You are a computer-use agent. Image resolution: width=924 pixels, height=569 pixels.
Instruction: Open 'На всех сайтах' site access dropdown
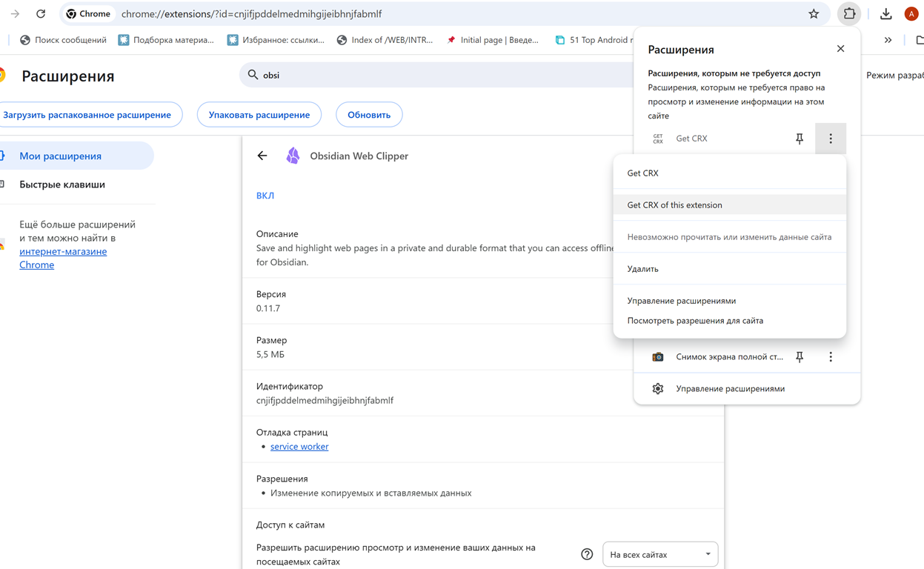(x=660, y=554)
